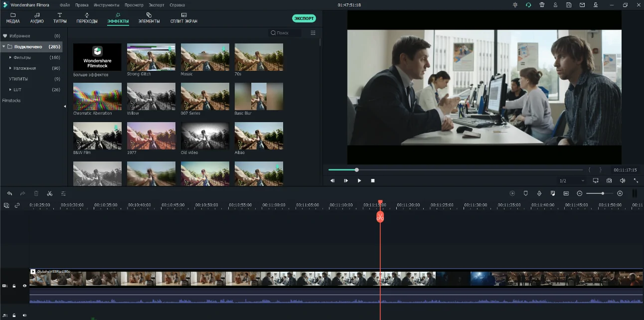Click the fullscreen preview arrows icon
The image size is (644, 320).
(636, 180)
